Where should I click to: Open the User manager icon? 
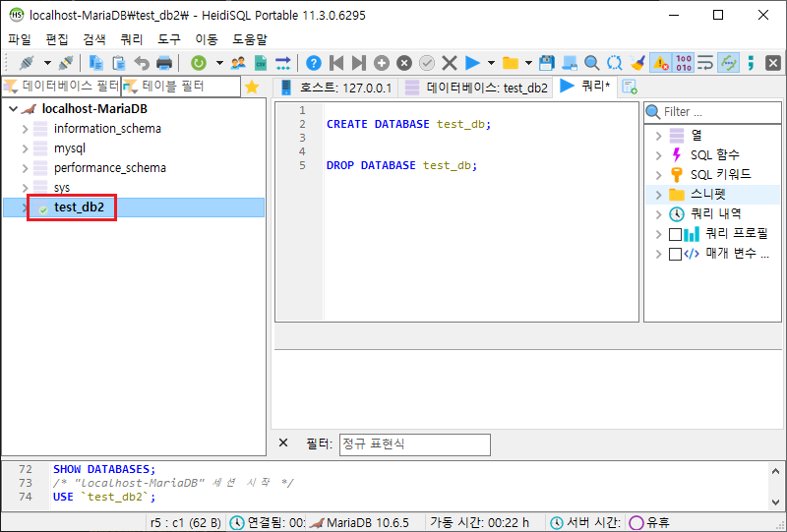[238, 63]
